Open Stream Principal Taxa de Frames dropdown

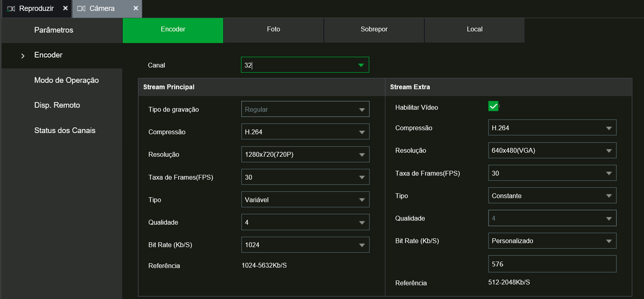tap(305, 177)
